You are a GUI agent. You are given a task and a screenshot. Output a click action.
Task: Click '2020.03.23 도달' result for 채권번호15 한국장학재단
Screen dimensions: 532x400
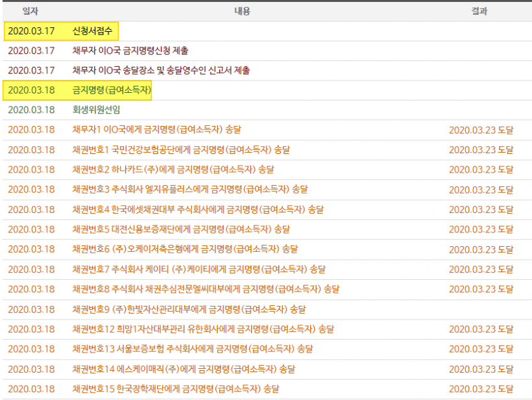click(x=481, y=389)
